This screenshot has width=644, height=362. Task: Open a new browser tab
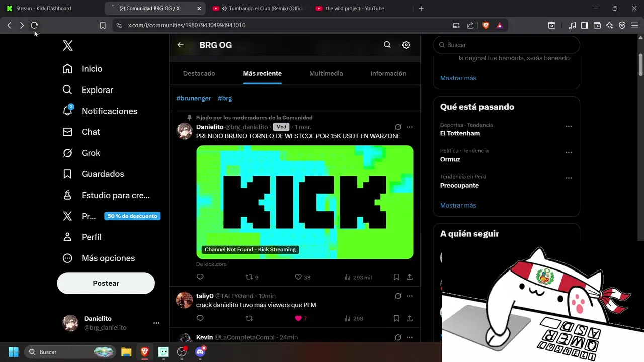pyautogui.click(x=421, y=8)
